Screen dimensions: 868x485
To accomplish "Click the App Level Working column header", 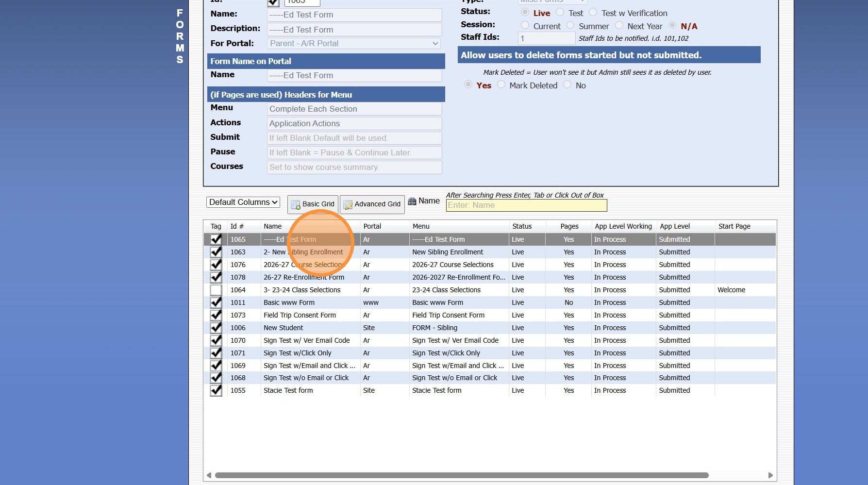I will (x=623, y=226).
